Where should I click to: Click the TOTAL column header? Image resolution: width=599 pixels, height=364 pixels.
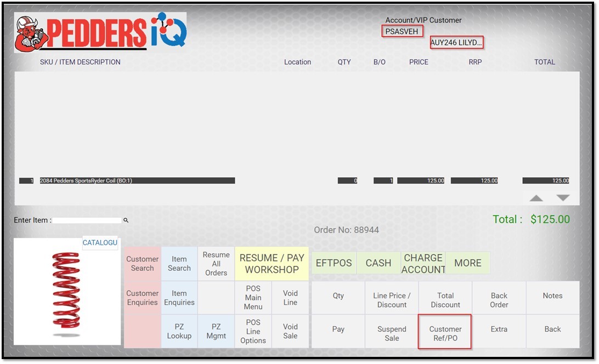(x=545, y=62)
